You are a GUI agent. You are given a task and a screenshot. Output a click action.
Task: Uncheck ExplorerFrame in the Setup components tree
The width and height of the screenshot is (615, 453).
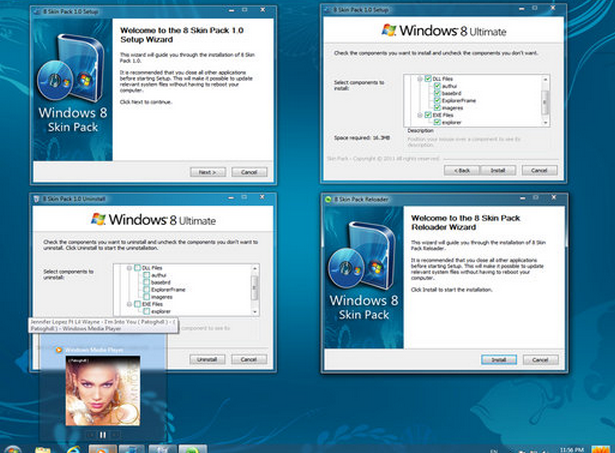click(x=437, y=100)
